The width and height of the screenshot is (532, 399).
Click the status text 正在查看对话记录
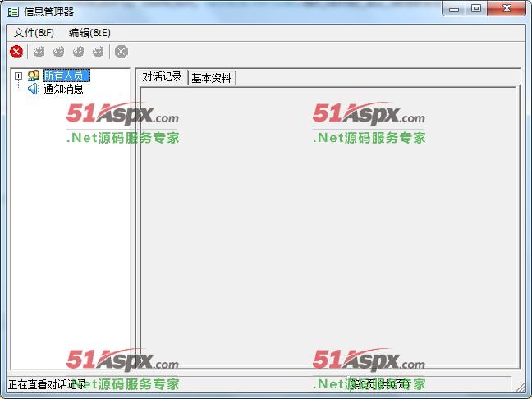click(x=47, y=384)
